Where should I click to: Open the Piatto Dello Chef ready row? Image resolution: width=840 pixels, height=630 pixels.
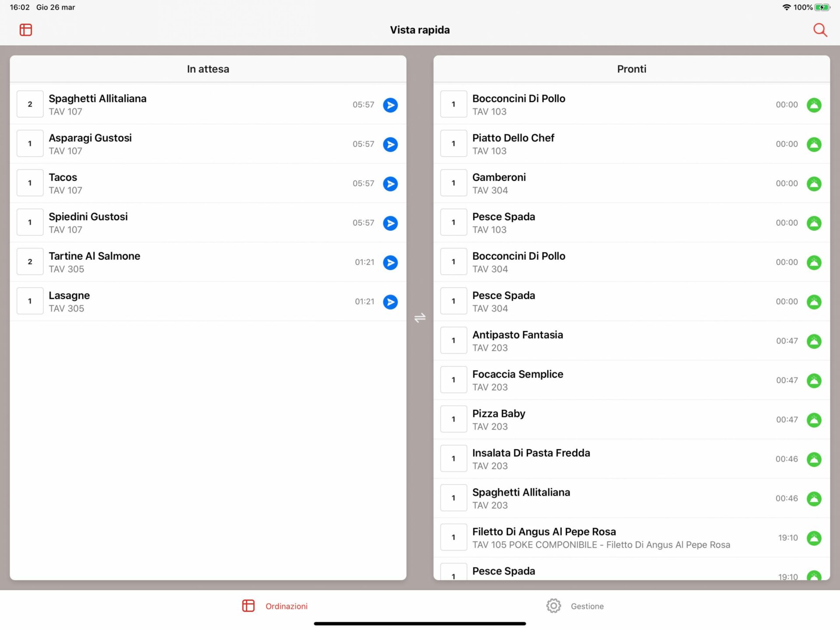(631, 144)
